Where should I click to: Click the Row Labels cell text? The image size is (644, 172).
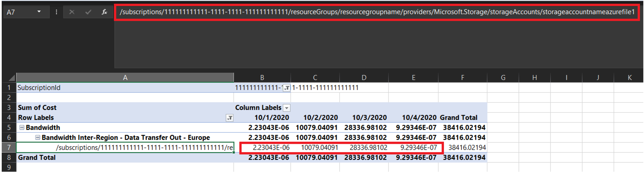coord(36,118)
